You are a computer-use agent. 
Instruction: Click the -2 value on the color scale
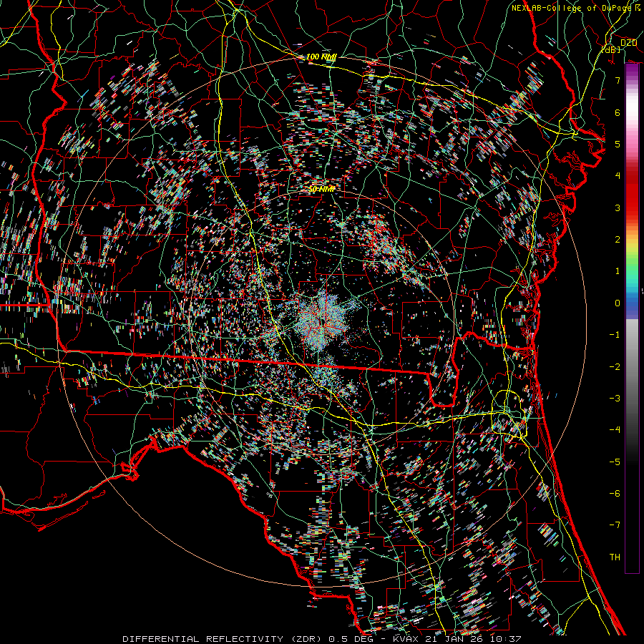click(x=615, y=366)
